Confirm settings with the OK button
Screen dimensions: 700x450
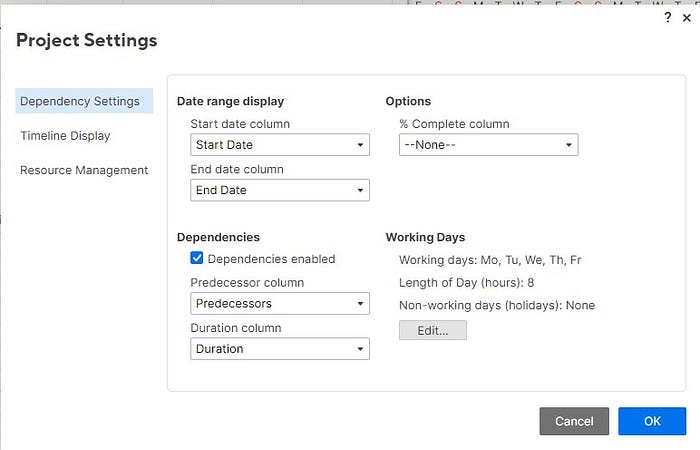(x=651, y=421)
